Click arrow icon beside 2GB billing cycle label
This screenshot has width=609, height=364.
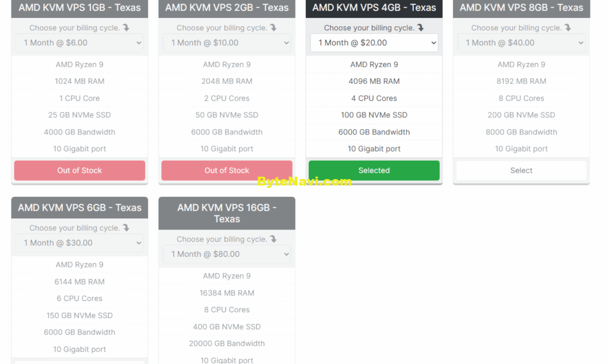[x=274, y=27]
